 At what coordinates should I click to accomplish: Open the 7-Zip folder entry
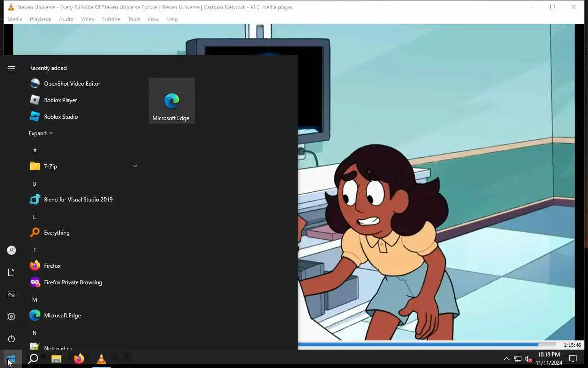point(83,167)
